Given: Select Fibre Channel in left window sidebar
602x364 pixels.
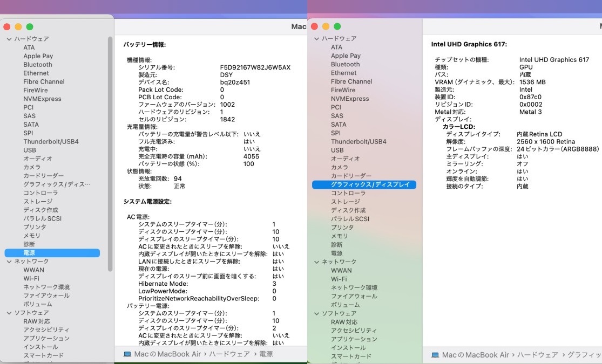Looking at the screenshot, I should (x=44, y=82).
